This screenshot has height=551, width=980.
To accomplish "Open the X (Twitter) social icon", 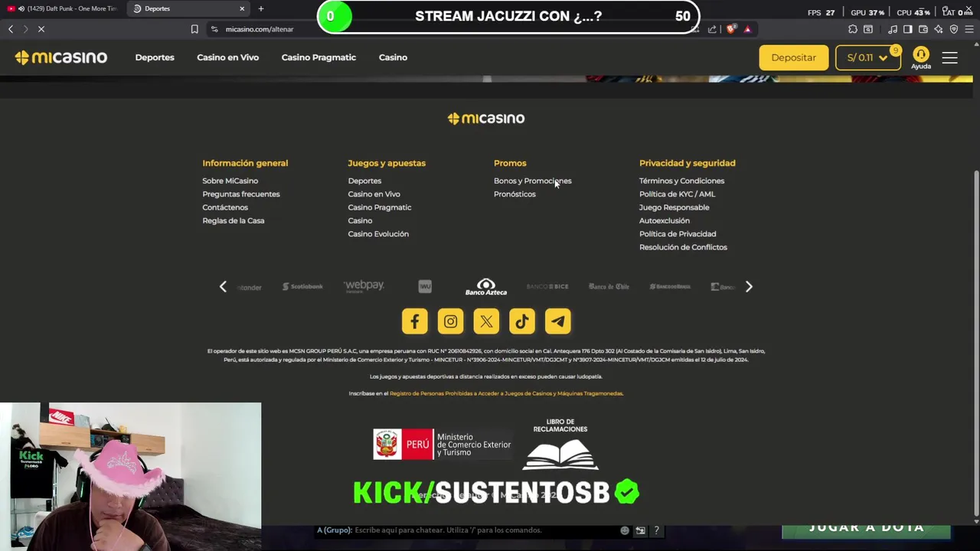I will (x=486, y=321).
